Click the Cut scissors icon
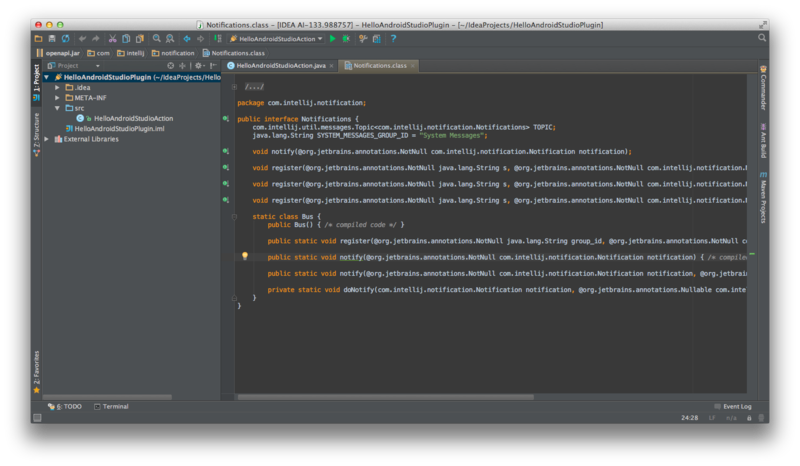800x466 pixels. pyautogui.click(x=112, y=38)
